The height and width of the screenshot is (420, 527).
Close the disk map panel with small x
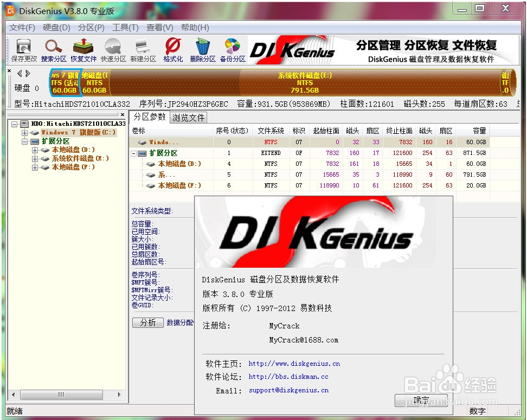(9, 70)
